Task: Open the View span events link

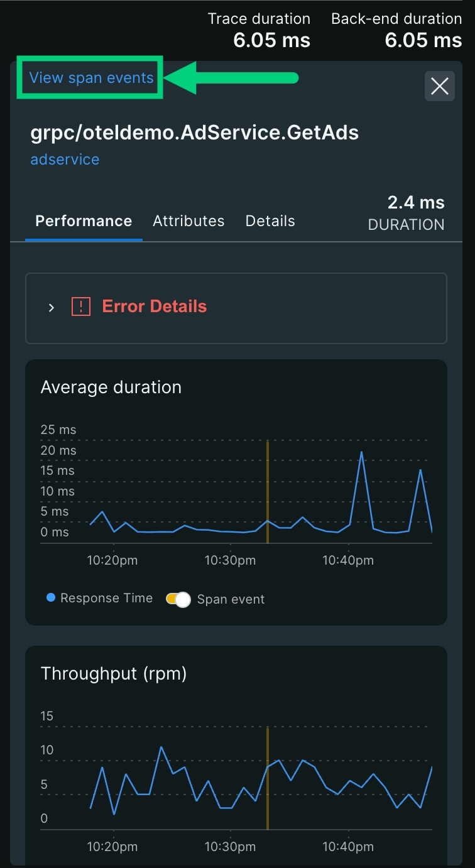Action: [x=91, y=78]
